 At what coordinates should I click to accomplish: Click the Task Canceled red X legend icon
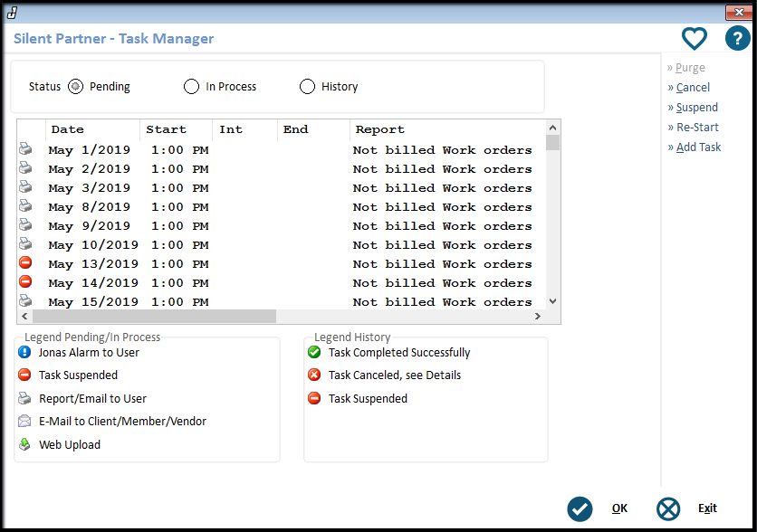tap(314, 375)
